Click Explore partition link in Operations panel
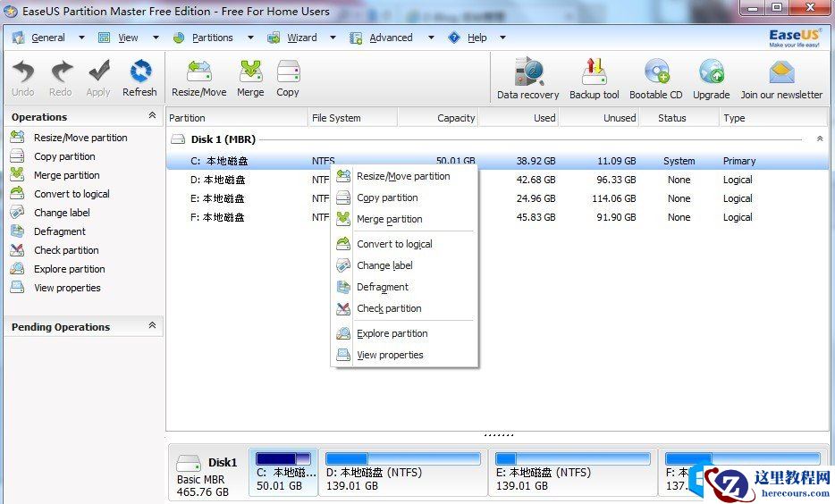835x504 pixels. (69, 269)
